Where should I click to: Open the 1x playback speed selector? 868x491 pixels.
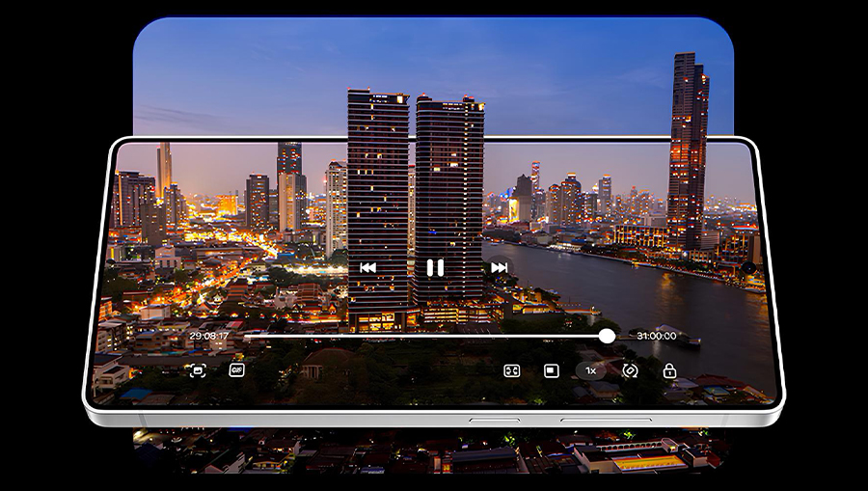(590, 370)
